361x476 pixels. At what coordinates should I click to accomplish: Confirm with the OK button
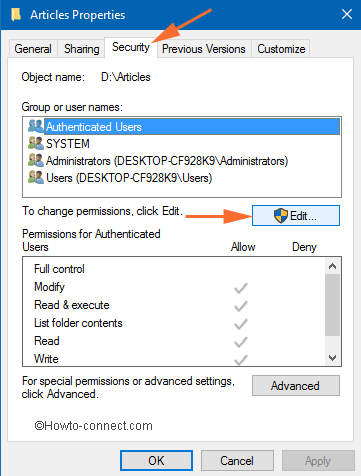click(x=156, y=461)
